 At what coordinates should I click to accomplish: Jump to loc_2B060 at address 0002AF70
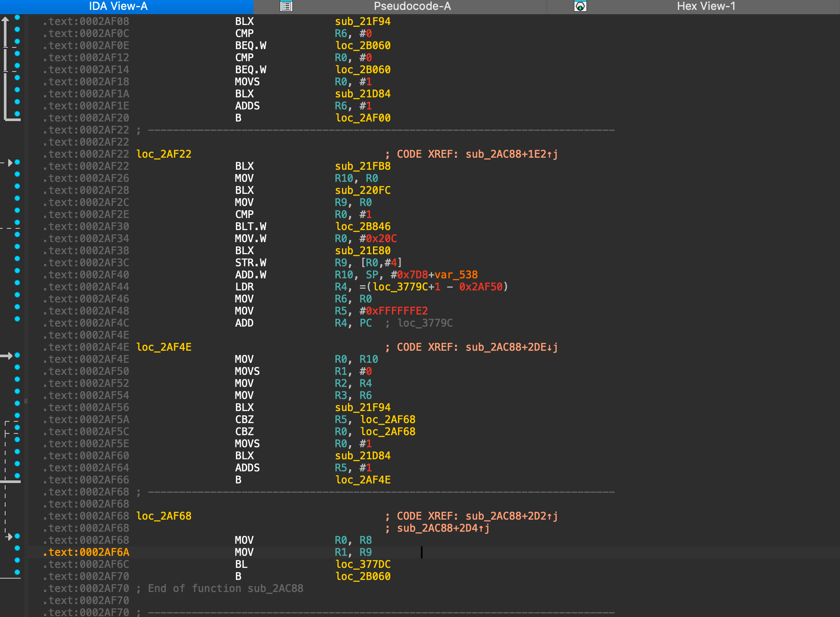click(363, 576)
